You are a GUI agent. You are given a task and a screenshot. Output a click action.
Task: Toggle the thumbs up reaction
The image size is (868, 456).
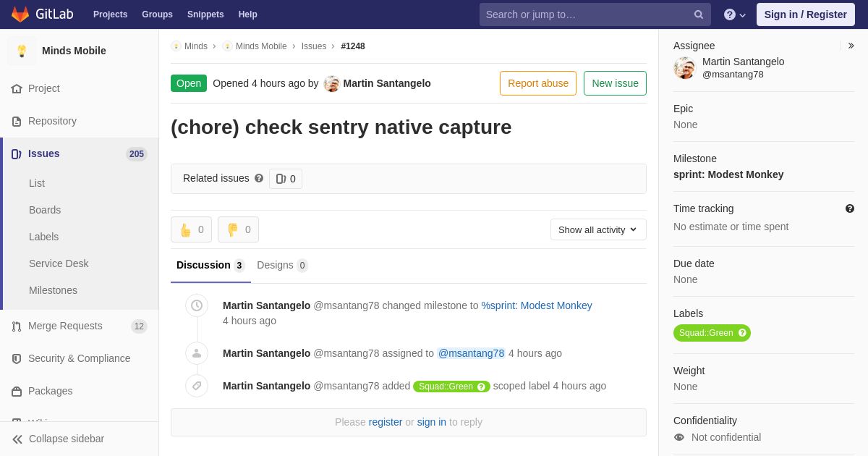(x=191, y=229)
